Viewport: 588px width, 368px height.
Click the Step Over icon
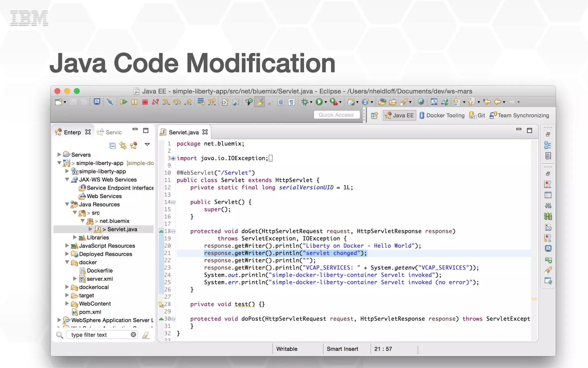[177, 102]
